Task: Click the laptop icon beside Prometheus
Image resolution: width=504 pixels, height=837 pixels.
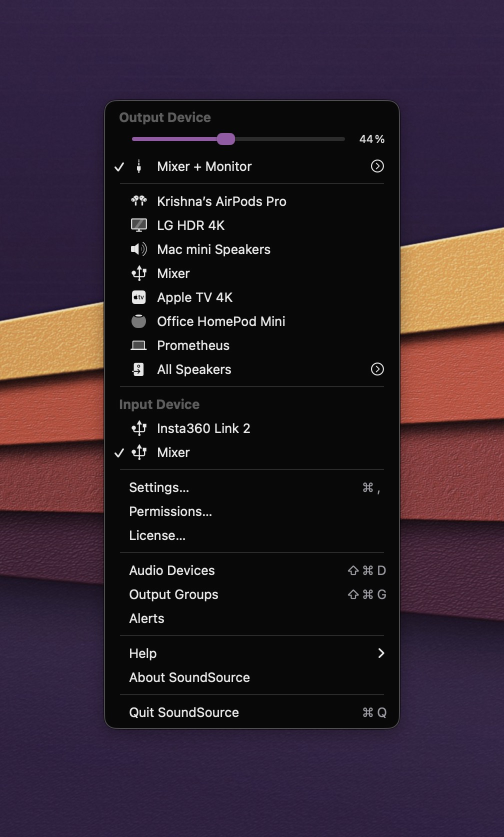Action: click(138, 345)
